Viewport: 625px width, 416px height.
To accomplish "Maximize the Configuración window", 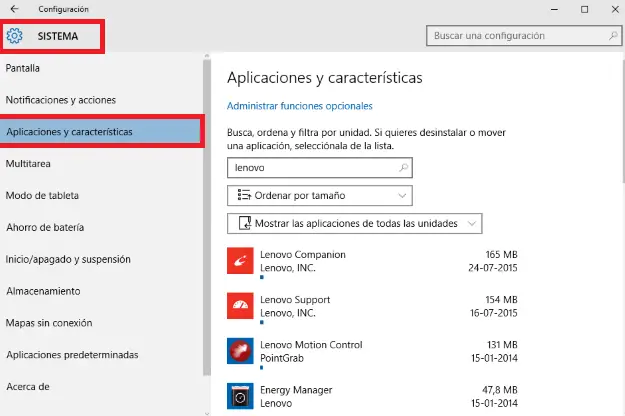I will pyautogui.click(x=584, y=9).
